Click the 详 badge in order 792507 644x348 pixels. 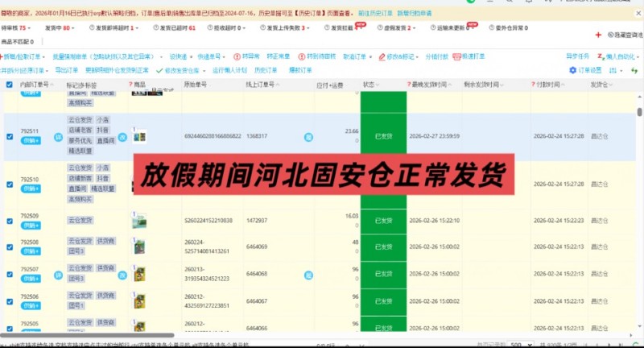(x=58, y=275)
